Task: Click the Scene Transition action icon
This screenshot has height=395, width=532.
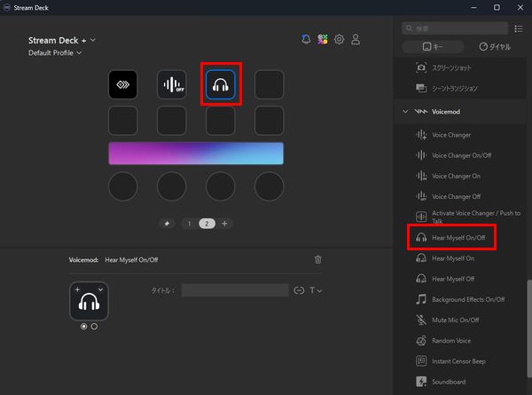Action: (421, 88)
